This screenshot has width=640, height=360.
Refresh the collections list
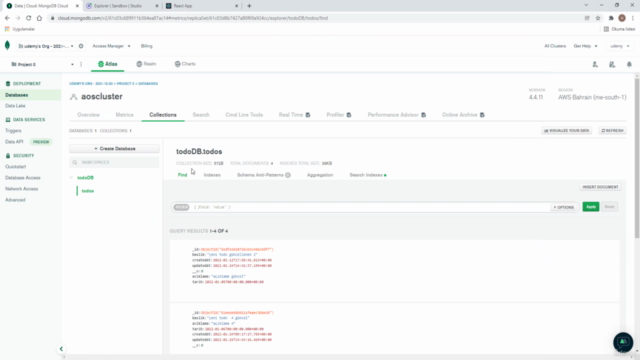(x=612, y=131)
